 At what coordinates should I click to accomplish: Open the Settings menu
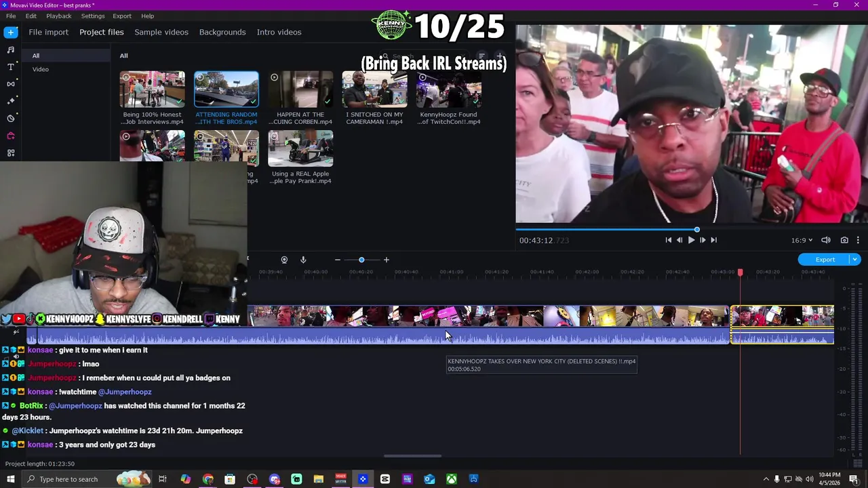[93, 16]
